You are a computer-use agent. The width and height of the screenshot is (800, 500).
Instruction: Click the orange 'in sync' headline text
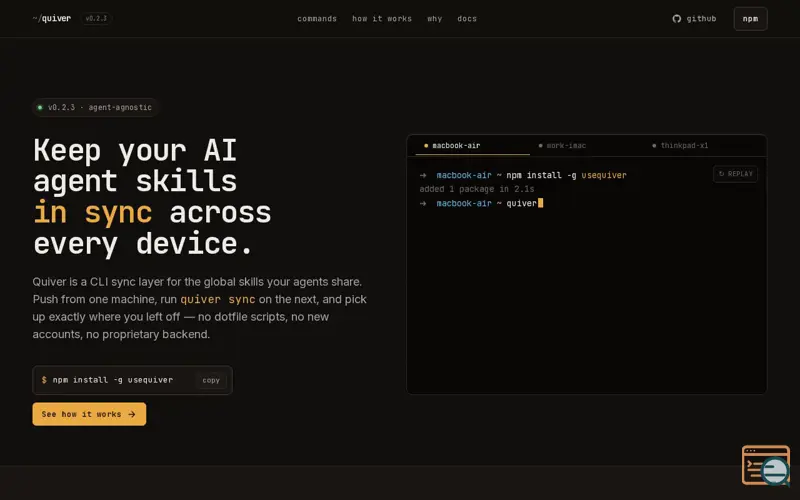point(93,212)
